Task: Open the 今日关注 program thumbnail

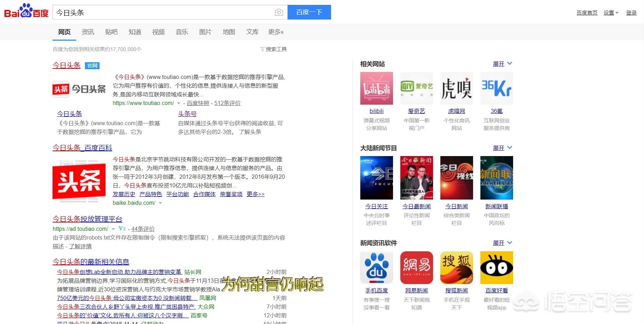Action: 376,178
